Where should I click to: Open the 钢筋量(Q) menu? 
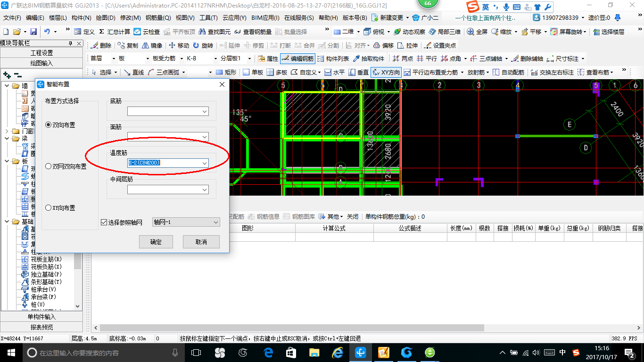tap(158, 18)
